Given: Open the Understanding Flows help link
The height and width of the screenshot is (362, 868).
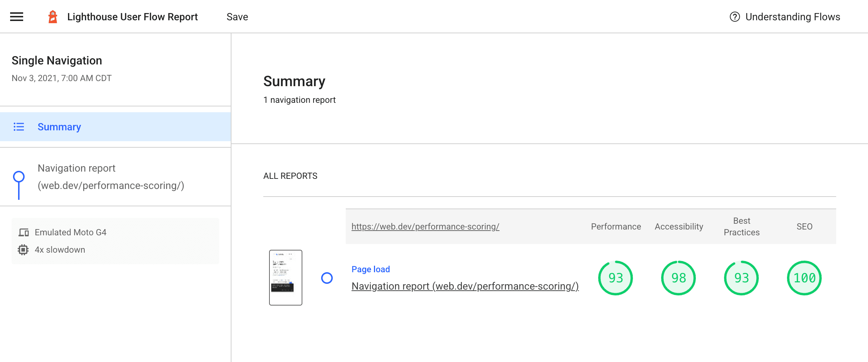Looking at the screenshot, I should coord(792,17).
